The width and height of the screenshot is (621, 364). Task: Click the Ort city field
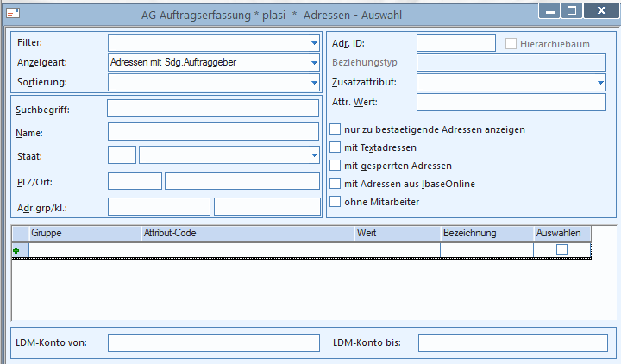coord(242,180)
